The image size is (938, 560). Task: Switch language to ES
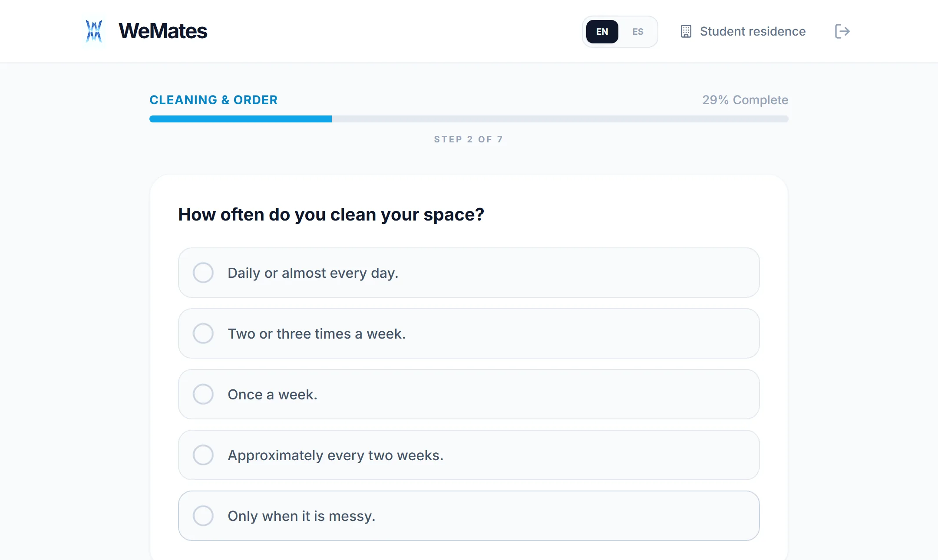tap(637, 32)
